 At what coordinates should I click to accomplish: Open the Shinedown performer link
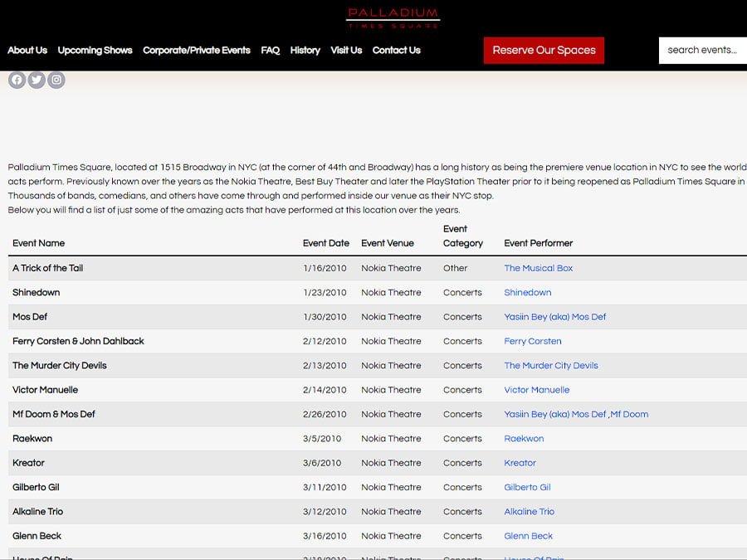tap(527, 292)
